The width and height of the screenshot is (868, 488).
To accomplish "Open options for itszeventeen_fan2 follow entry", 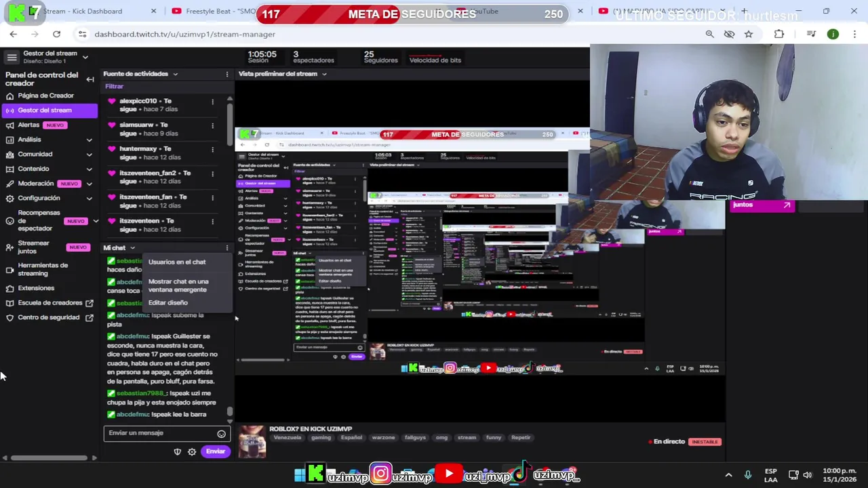I will coord(212,174).
